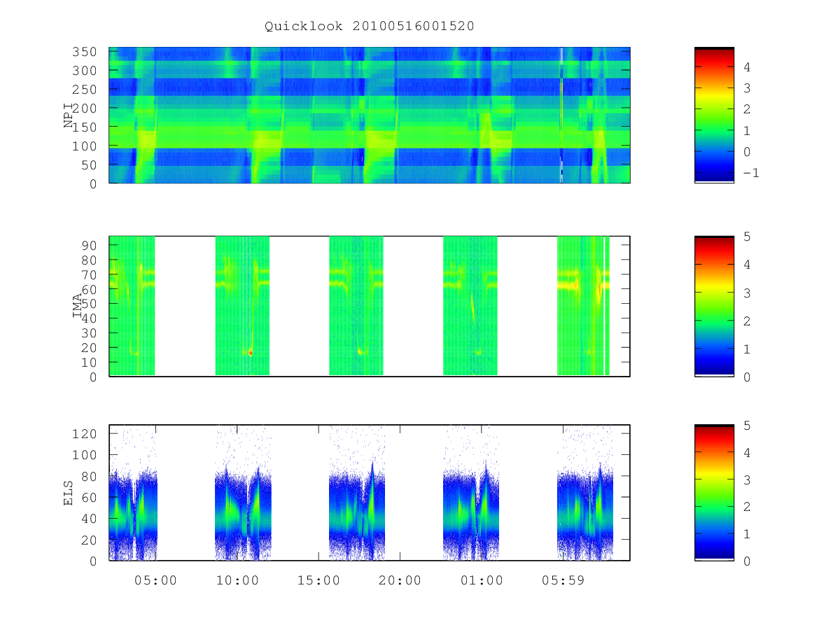Click the -1 label on NPI colorbar
Image resolution: width=840 pixels, height=630 pixels.
750,173
